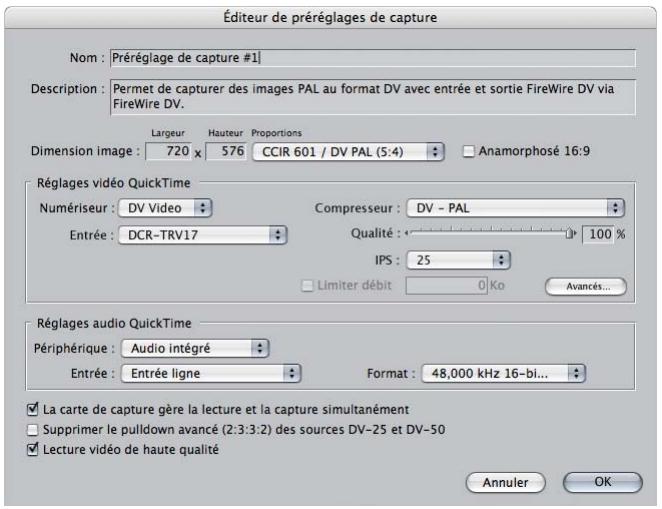Screen dimensions: 662x509
Task: Click the Limiter débit Ko value field
Action: click(447, 286)
